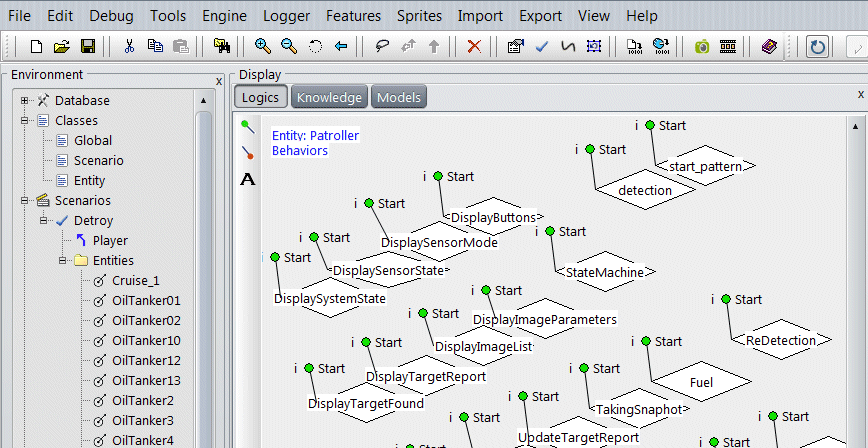This screenshot has width=868, height=448.
Task: Click the refresh arrow toolbar button
Action: (x=817, y=47)
